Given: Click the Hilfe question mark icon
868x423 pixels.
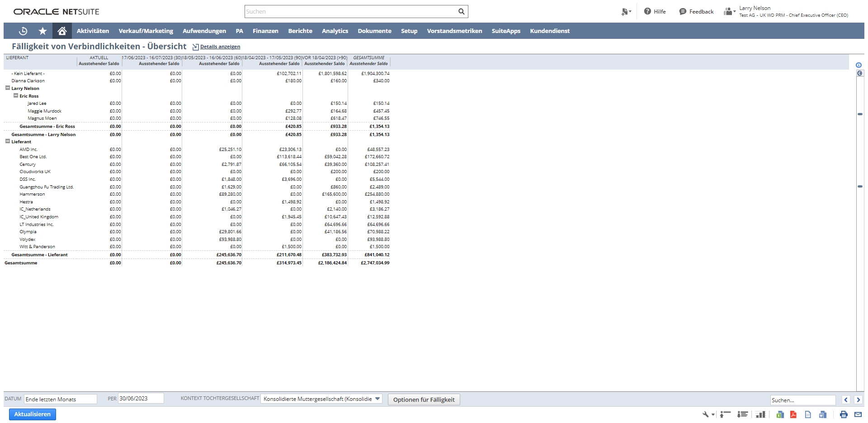Looking at the screenshot, I should 647,11.
